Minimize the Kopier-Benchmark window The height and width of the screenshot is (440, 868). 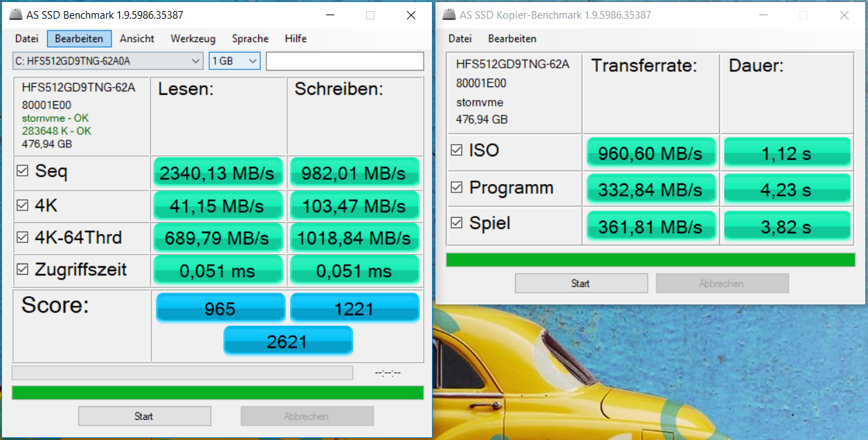[x=763, y=15]
